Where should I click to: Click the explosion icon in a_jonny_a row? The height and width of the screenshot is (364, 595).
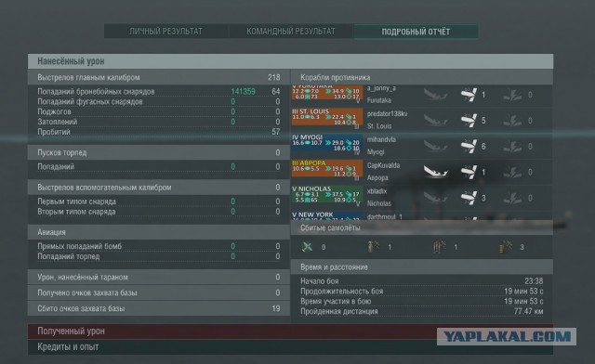point(512,95)
